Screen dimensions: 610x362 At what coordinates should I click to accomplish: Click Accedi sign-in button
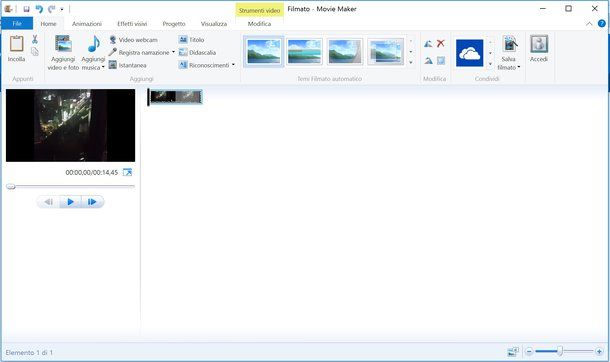(539, 49)
